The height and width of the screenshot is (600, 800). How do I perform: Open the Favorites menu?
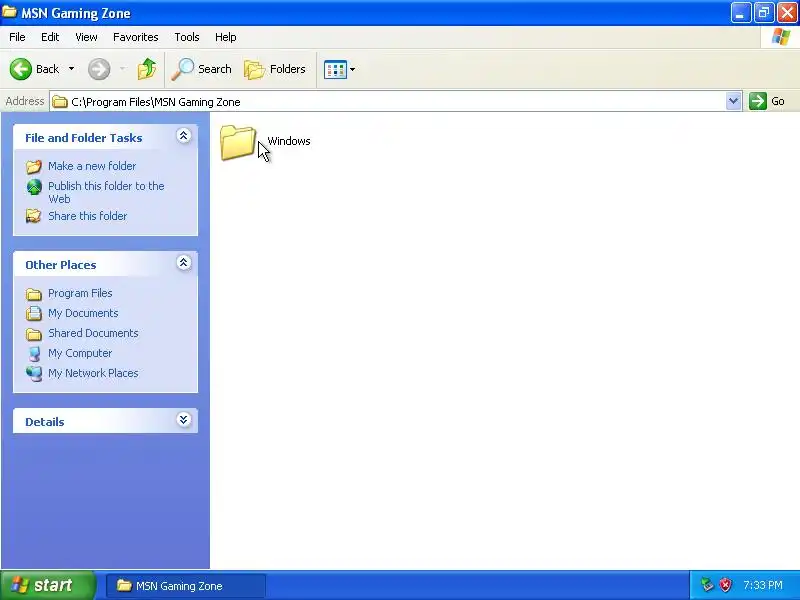coord(136,37)
